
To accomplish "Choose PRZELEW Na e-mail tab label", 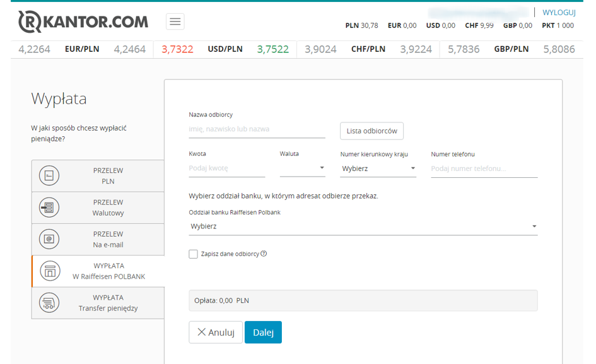I will click(x=108, y=239).
